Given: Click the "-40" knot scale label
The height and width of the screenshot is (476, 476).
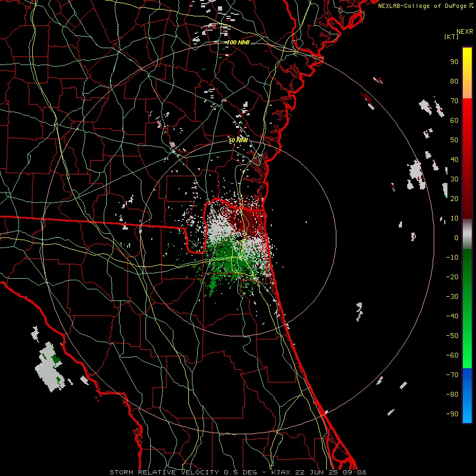Looking at the screenshot, I should (452, 316).
